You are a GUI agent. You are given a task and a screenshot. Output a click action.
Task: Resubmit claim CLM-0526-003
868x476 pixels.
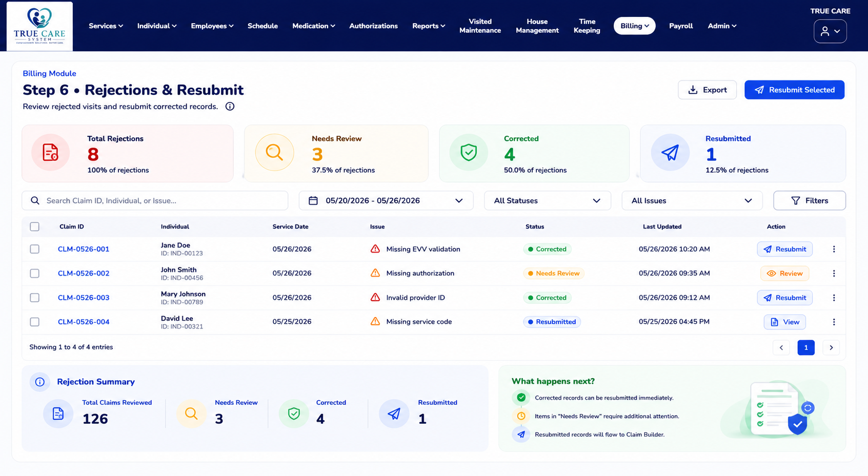click(784, 298)
